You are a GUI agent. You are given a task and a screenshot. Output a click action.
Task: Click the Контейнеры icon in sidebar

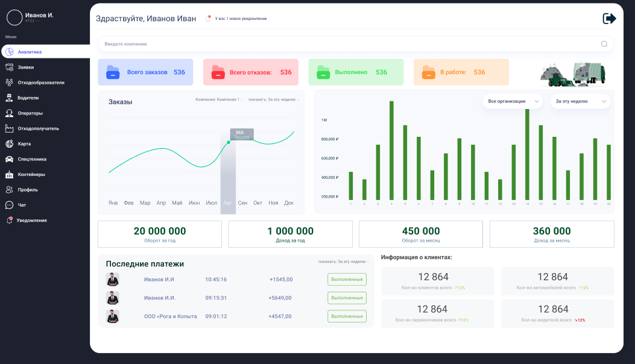pyautogui.click(x=9, y=175)
